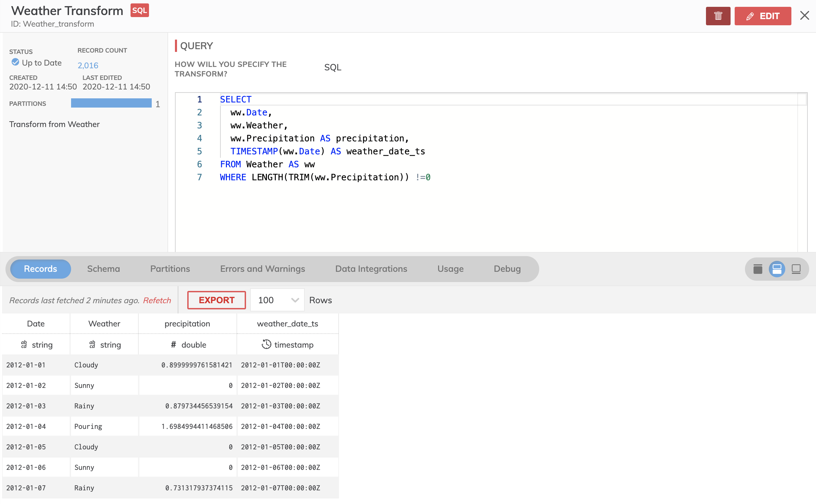This screenshot has width=816, height=504.
Task: Close the Weather Transform panel
Action: pyautogui.click(x=804, y=15)
